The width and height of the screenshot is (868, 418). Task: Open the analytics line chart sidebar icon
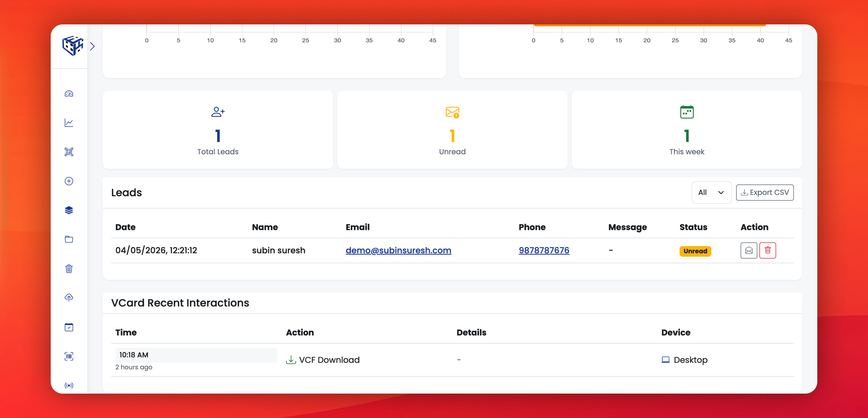[69, 123]
